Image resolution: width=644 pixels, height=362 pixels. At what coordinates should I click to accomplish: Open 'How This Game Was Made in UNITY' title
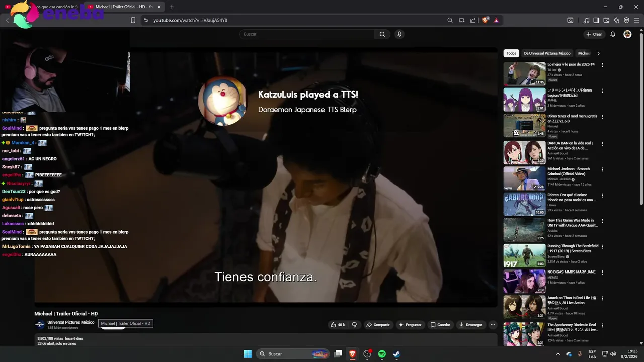click(x=573, y=223)
